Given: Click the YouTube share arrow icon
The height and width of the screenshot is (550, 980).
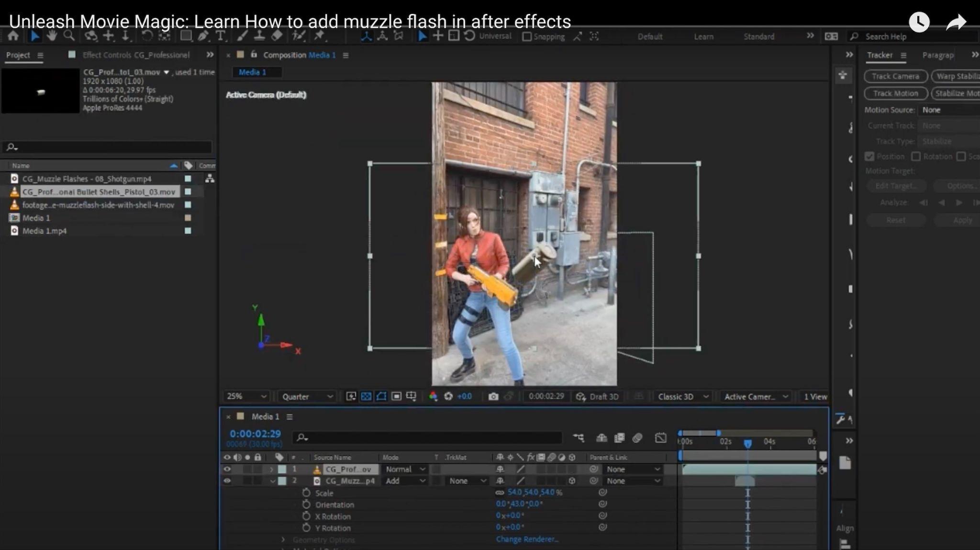Looking at the screenshot, I should [x=956, y=22].
